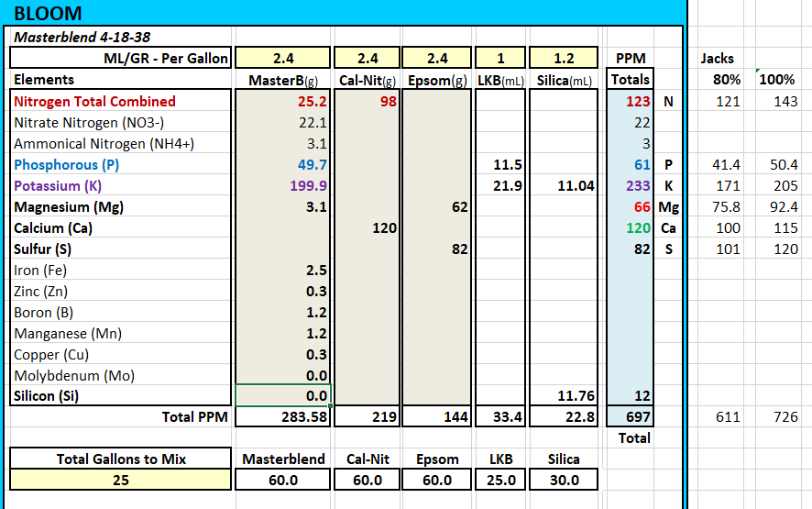Viewport: 812px width, 509px height.
Task: Click the Silica total PPM 22.8
Action: tap(580, 416)
